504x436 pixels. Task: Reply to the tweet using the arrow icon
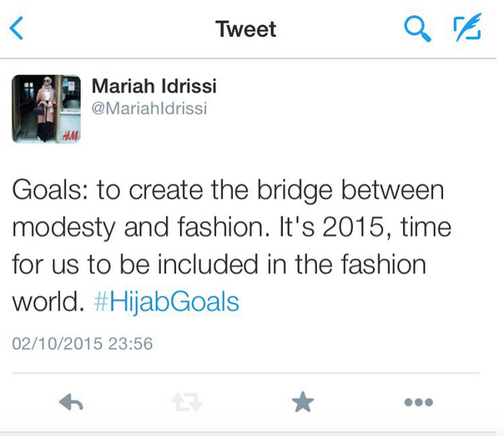coord(71,402)
